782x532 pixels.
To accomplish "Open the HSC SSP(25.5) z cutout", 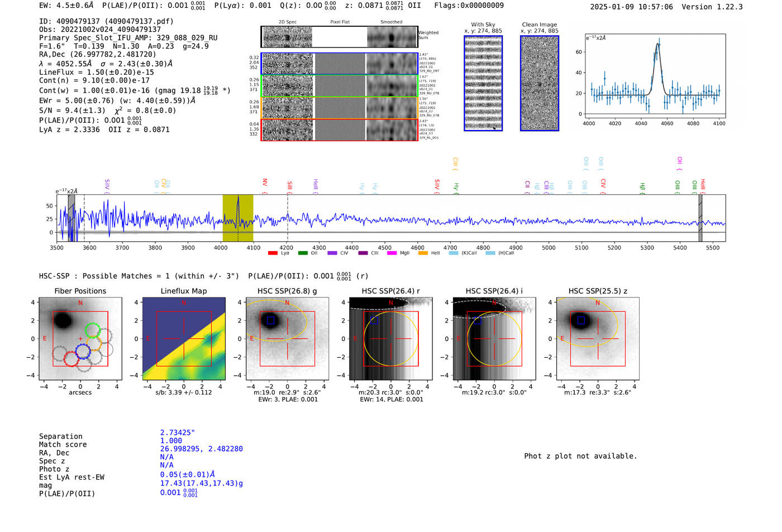I will [598, 339].
